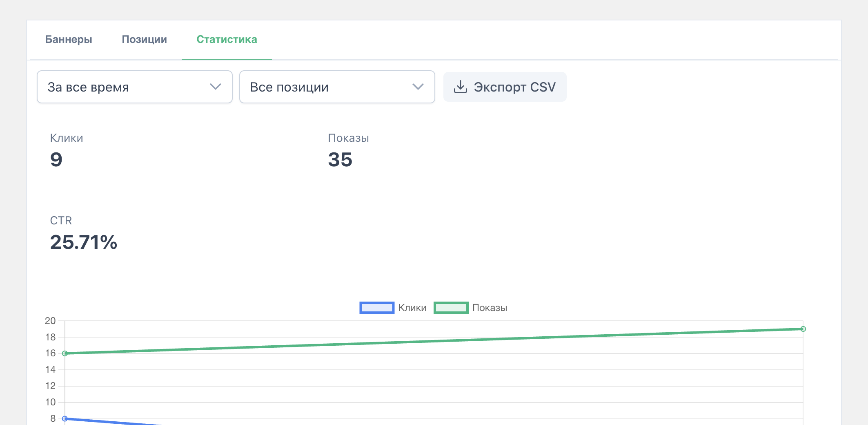The image size is (868, 425).
Task: Click the Клики legend label in chart
Action: click(x=412, y=308)
